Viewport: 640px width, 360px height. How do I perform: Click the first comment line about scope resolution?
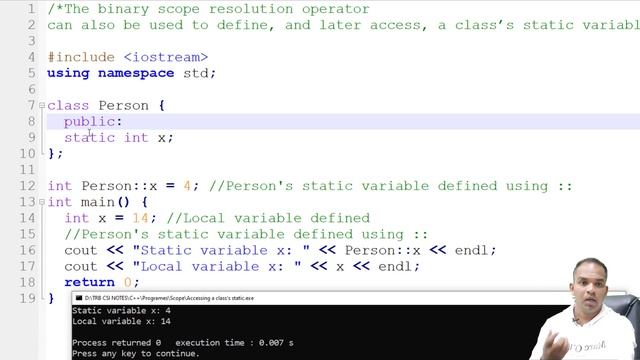coord(209,9)
